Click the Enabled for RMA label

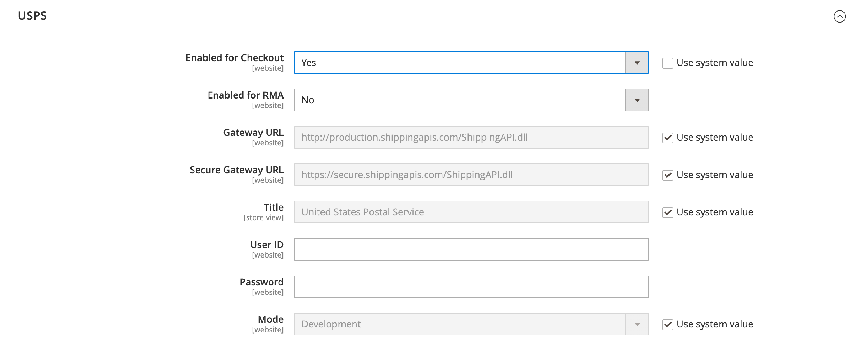click(245, 95)
